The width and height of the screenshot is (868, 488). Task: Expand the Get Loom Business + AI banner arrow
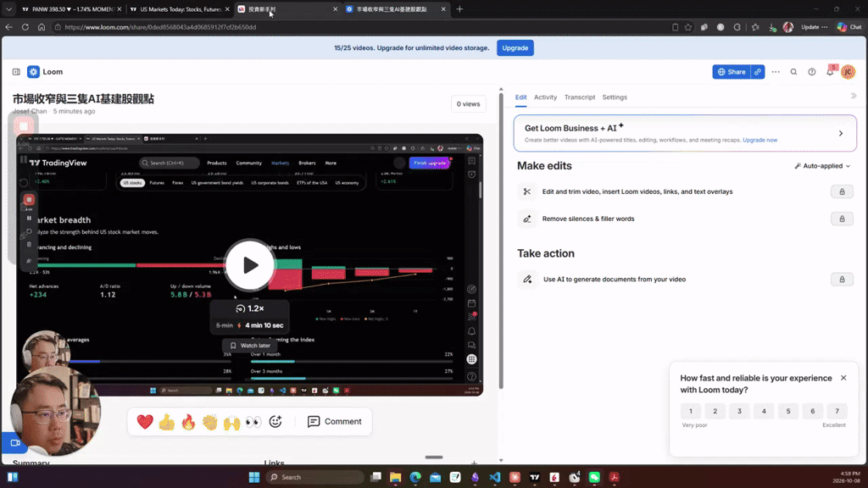pyautogui.click(x=841, y=133)
